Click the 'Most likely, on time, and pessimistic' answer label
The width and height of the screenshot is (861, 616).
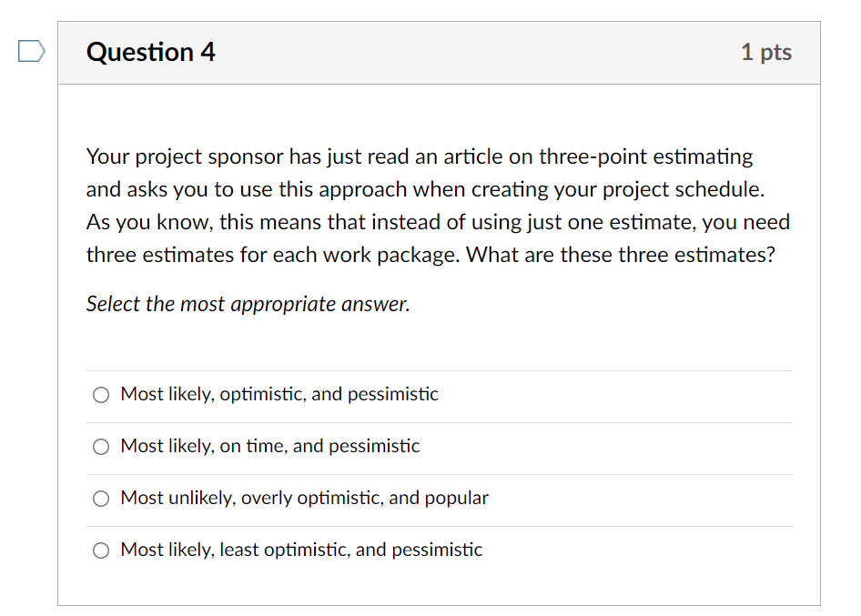(x=270, y=447)
